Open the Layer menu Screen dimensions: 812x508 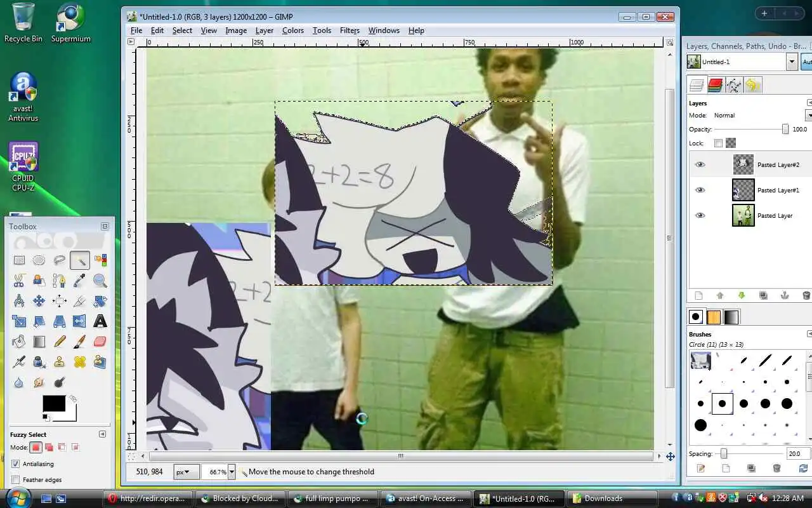point(265,30)
